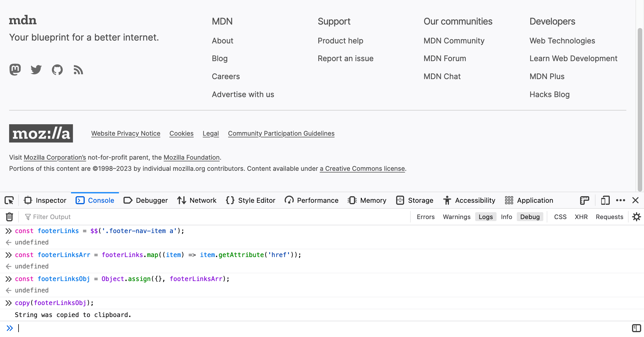Click the 'String was copied to clipboard.' message
The width and height of the screenshot is (644, 337).
coord(73,315)
